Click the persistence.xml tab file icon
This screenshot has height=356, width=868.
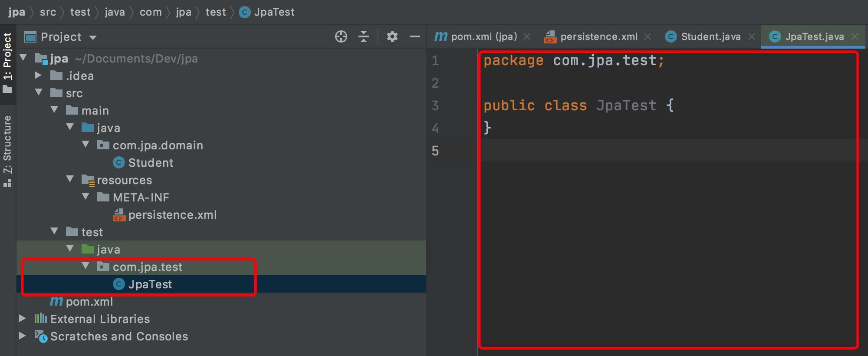(550, 37)
